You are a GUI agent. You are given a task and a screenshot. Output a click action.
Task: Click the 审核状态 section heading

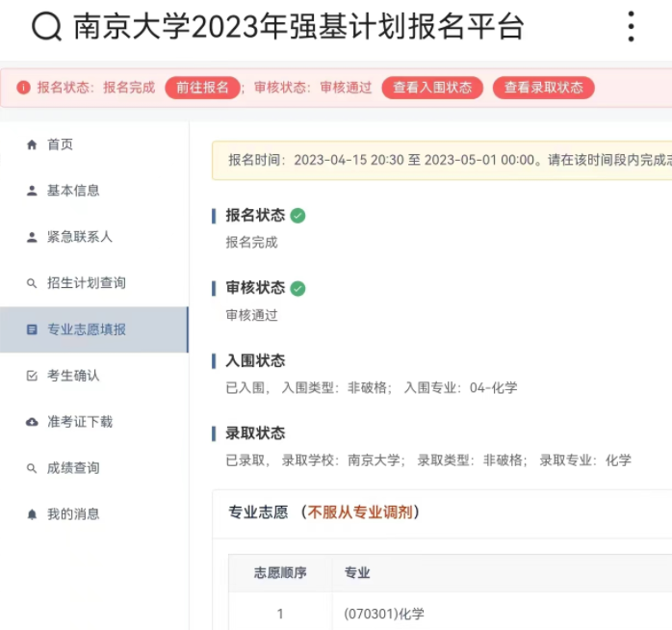pos(255,288)
